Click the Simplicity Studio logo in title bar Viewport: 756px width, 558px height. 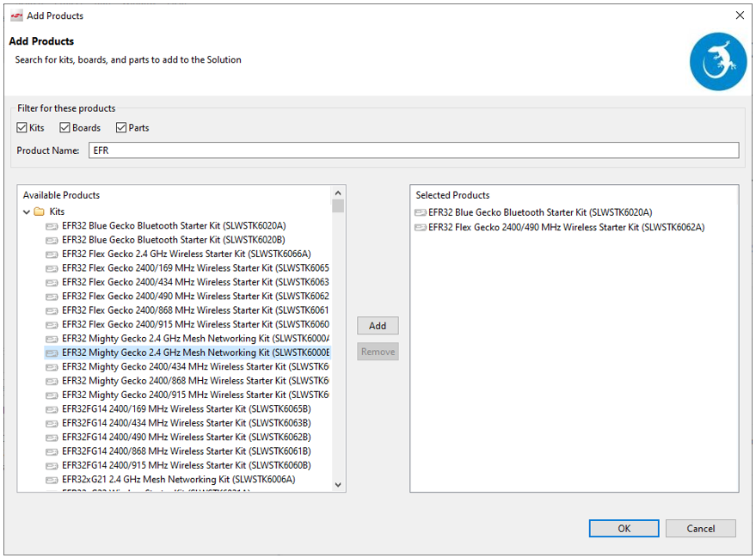17,15
